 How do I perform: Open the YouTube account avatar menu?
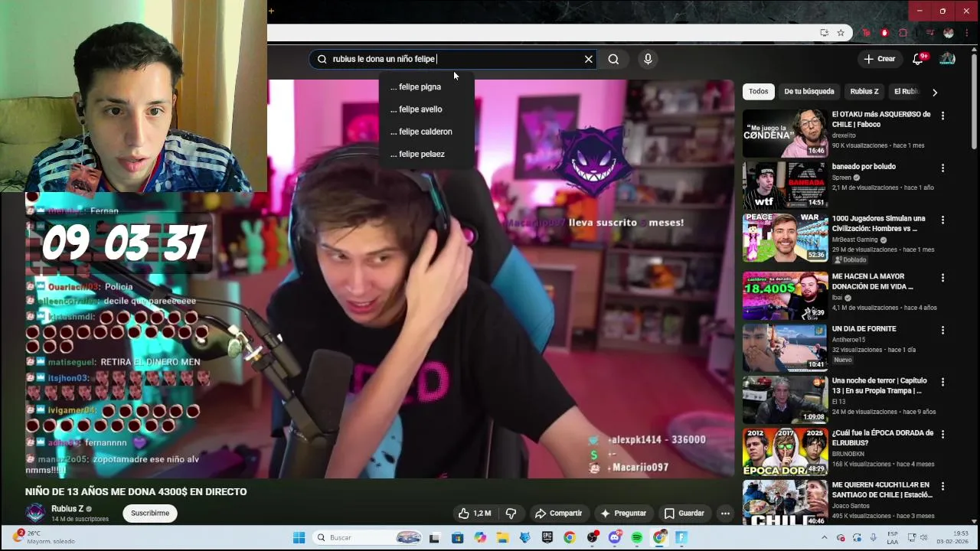948,59
